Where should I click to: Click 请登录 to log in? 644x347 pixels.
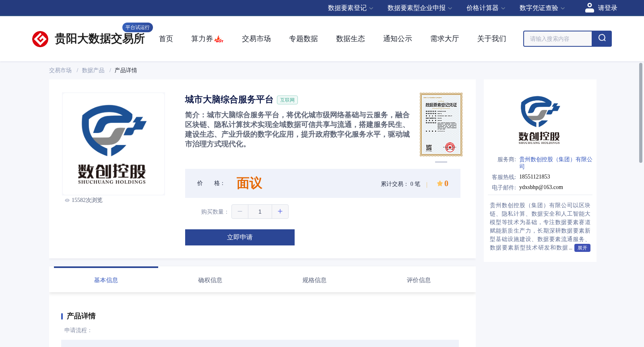pyautogui.click(x=607, y=8)
